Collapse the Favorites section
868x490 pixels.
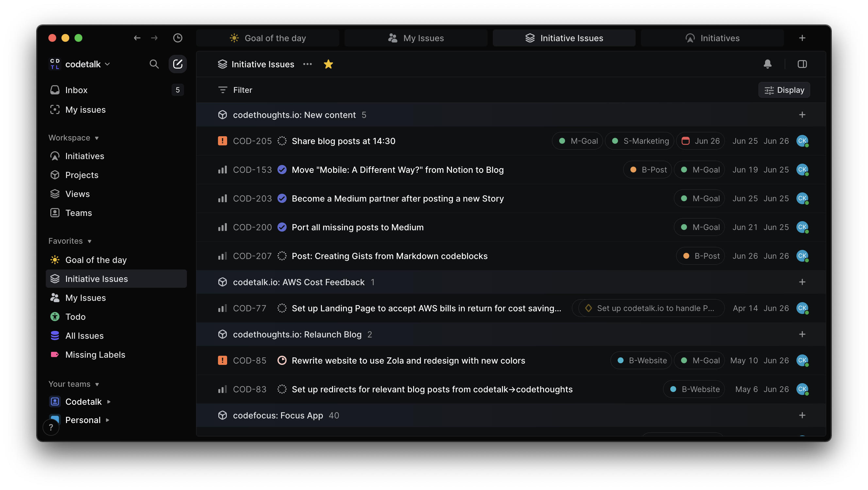click(70, 241)
